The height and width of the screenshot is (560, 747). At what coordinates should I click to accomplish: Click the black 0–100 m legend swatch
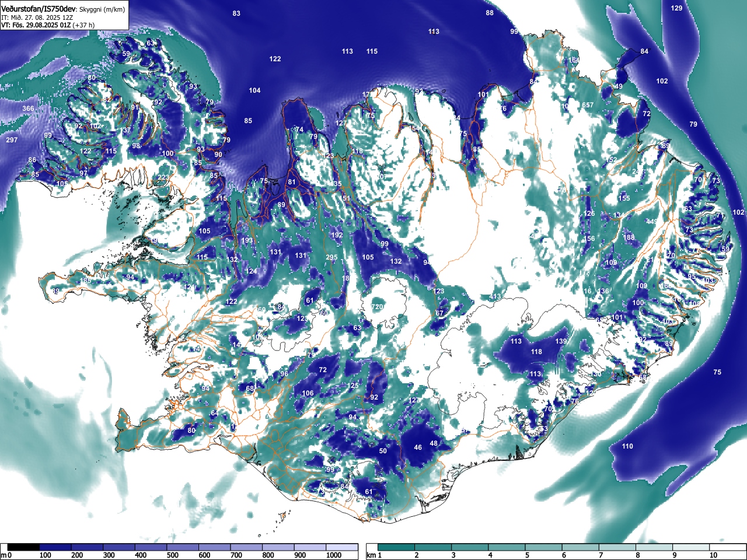coord(24,547)
